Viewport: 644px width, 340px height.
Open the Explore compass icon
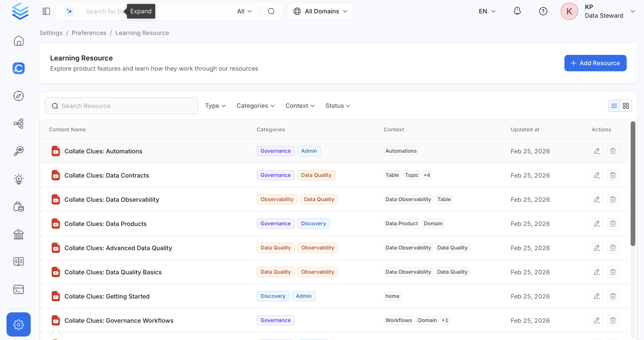[19, 96]
